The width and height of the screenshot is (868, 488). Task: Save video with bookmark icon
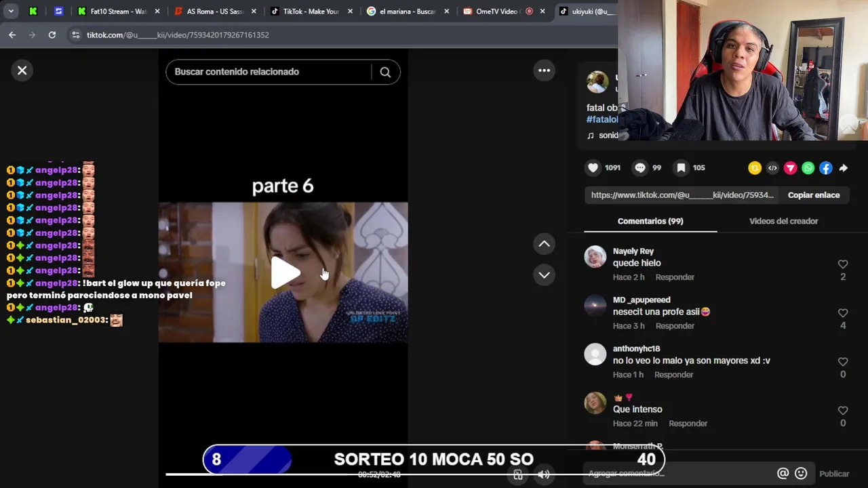click(681, 168)
